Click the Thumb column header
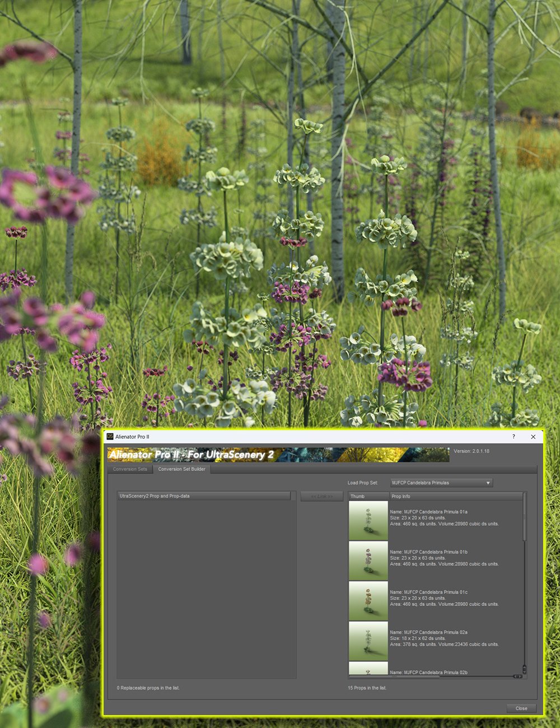 [368, 496]
